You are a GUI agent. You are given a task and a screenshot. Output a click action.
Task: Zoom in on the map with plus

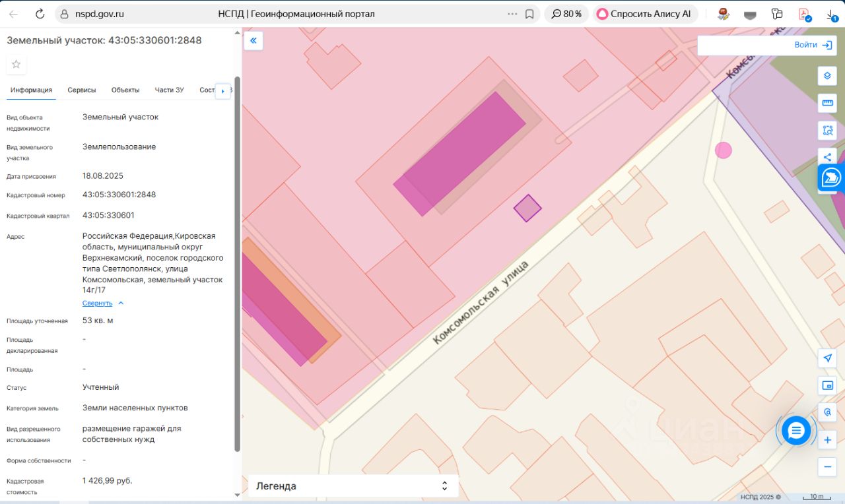[827, 439]
